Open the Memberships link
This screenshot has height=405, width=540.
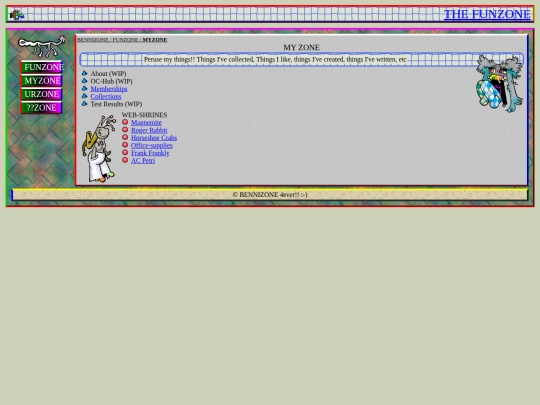[109, 89]
